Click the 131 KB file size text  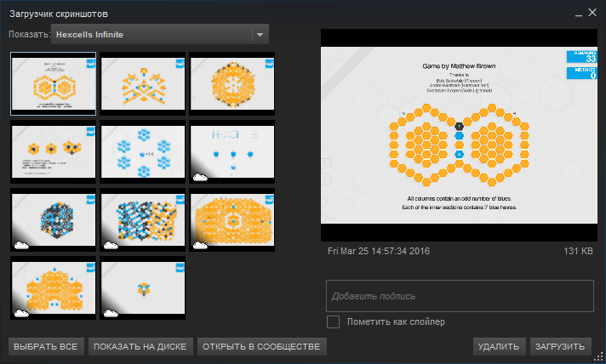(578, 251)
